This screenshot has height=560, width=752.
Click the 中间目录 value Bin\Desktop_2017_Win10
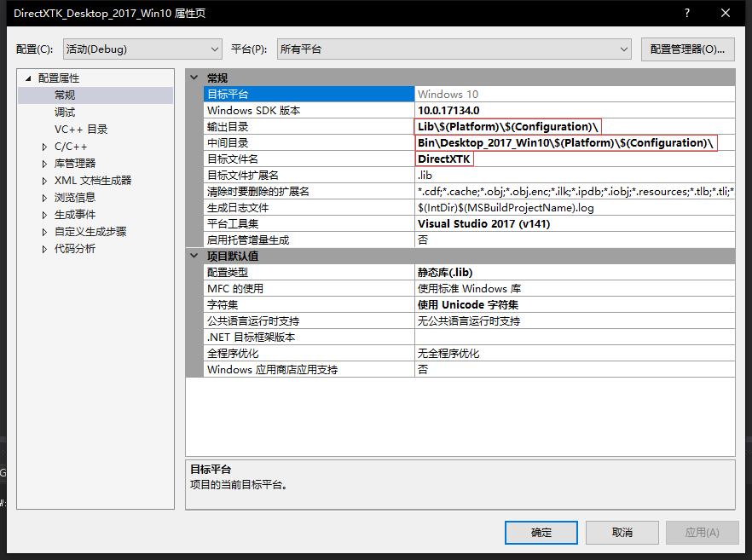tap(575, 143)
